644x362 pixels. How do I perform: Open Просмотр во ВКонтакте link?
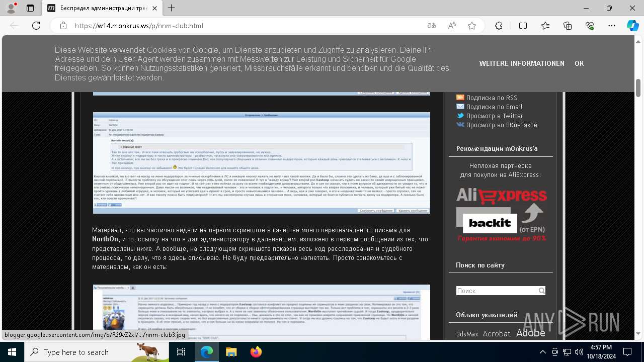502,125
